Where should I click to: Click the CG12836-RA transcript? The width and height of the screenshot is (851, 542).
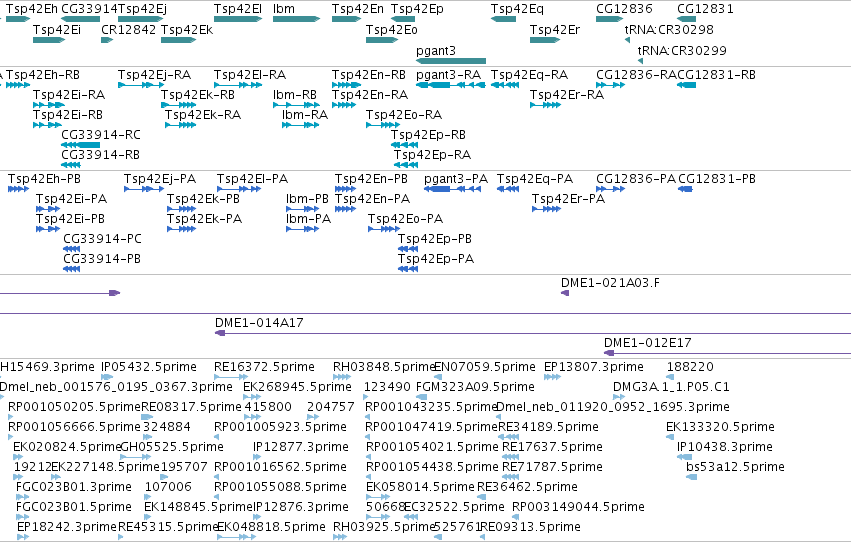[611, 85]
